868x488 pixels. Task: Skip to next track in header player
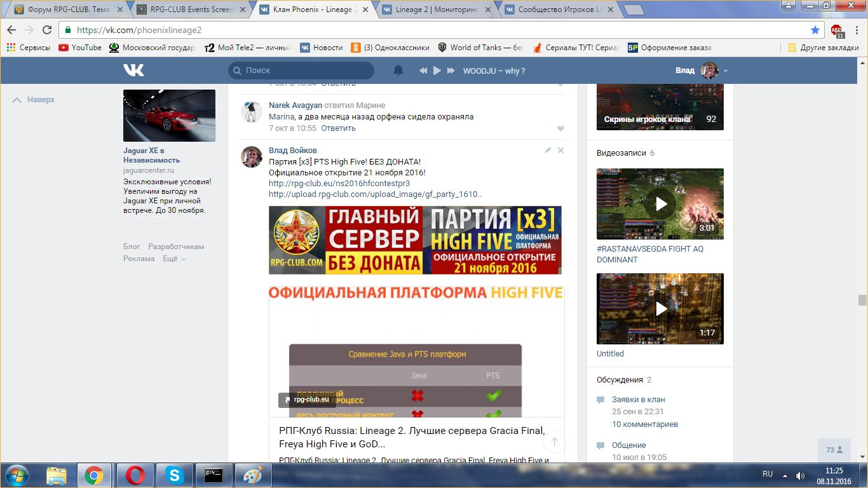[x=451, y=71]
